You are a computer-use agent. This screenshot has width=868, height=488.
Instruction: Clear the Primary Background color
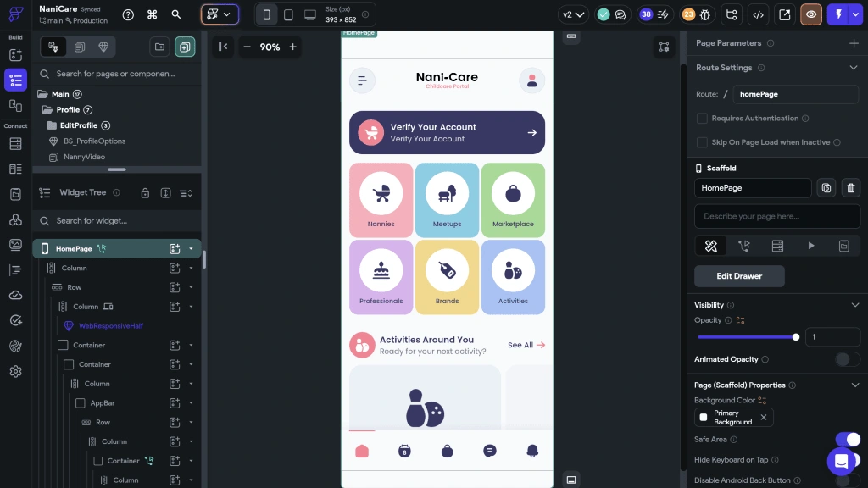(764, 417)
